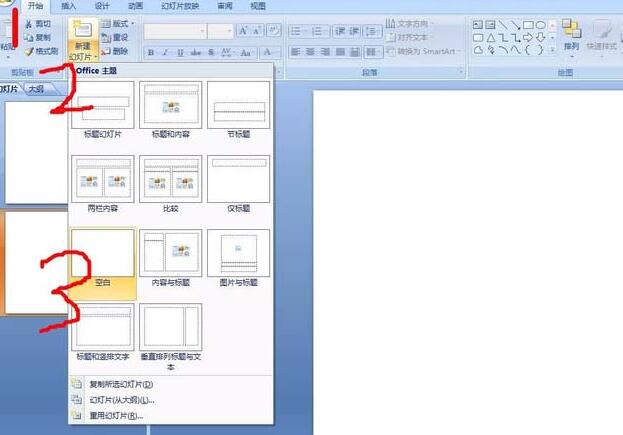Open the Review (审阅) ribbon tab
Viewport: 623px width, 435px height.
pos(225,6)
